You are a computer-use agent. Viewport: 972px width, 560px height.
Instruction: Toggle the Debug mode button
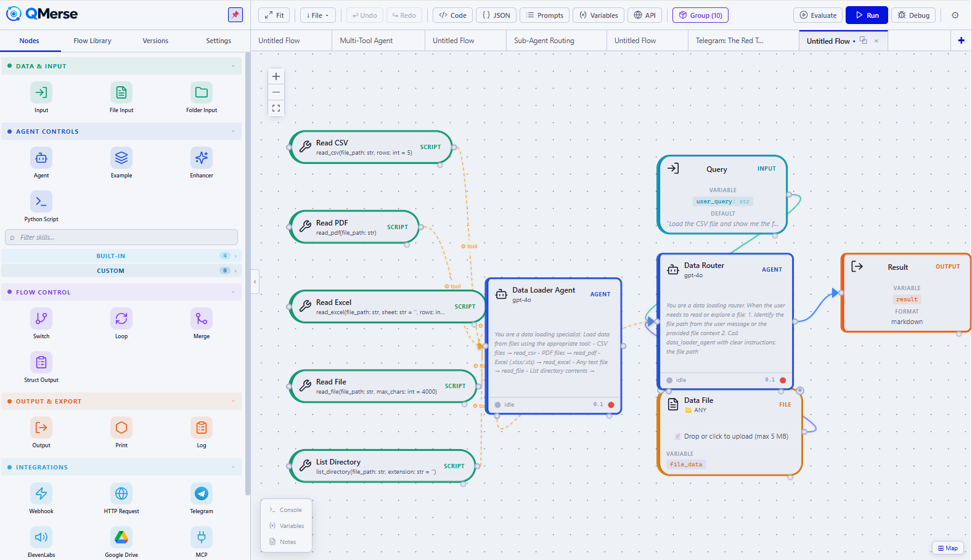click(913, 15)
